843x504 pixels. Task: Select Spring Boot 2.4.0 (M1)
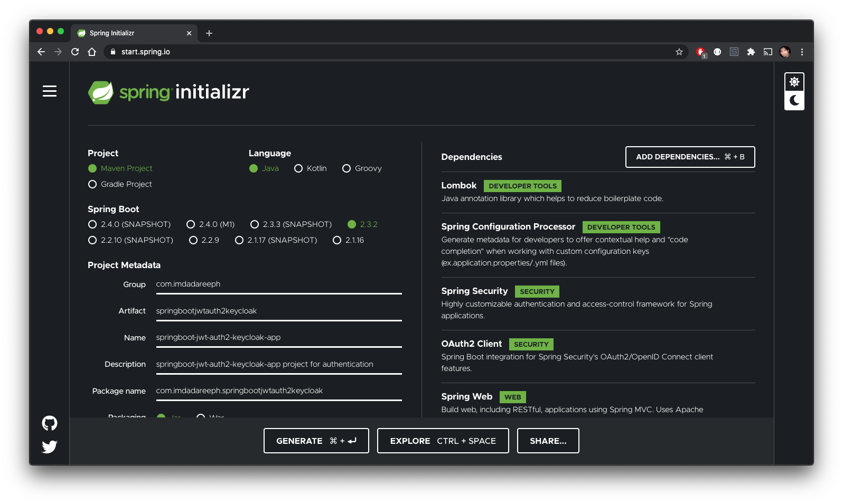211,224
